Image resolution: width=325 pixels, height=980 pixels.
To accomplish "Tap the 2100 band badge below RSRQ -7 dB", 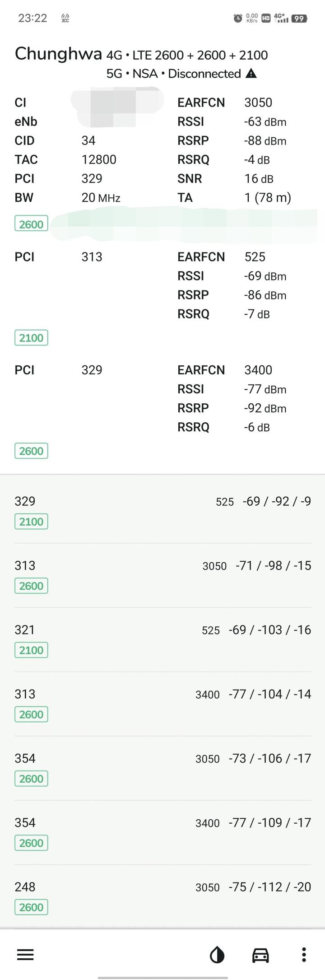I will [31, 337].
